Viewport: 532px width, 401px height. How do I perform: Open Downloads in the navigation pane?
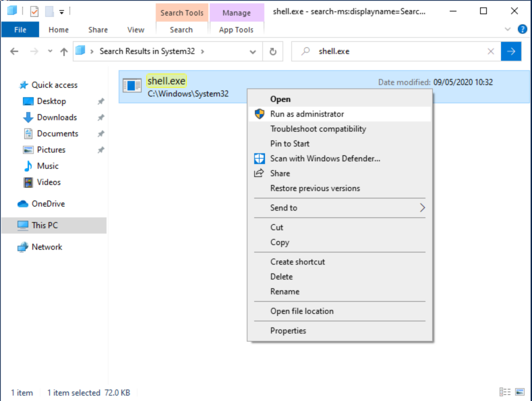(57, 117)
